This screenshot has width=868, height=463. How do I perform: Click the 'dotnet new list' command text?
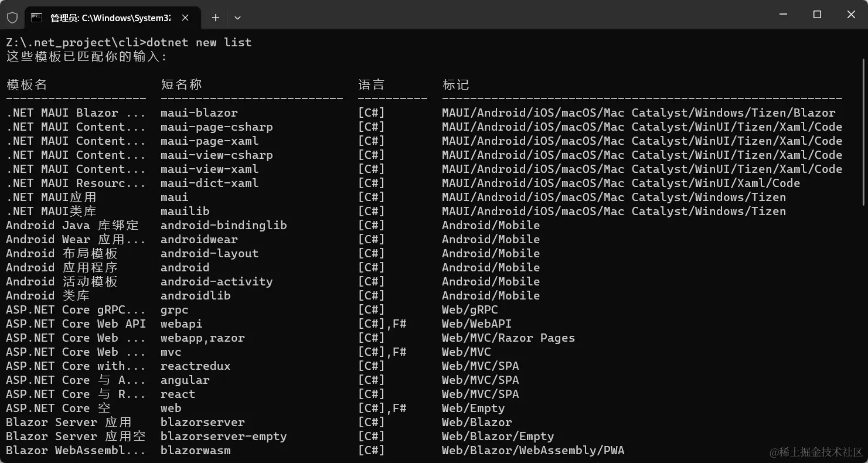pyautogui.click(x=199, y=42)
